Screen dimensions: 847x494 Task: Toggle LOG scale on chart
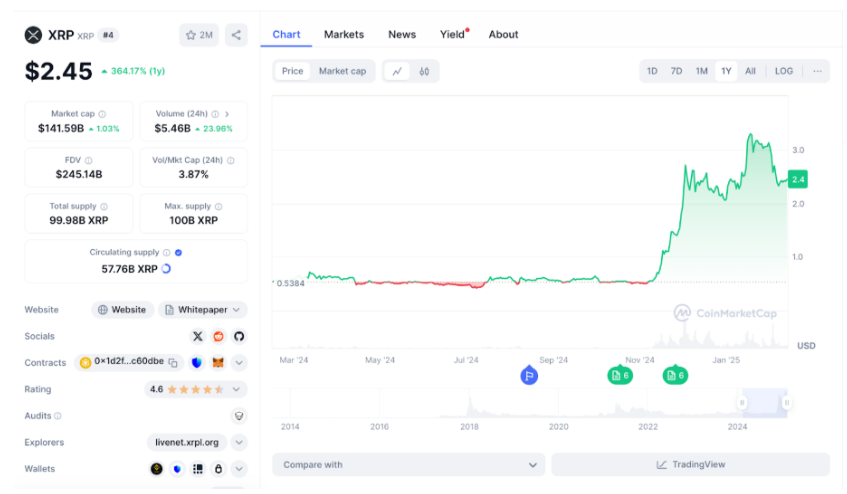(x=784, y=71)
